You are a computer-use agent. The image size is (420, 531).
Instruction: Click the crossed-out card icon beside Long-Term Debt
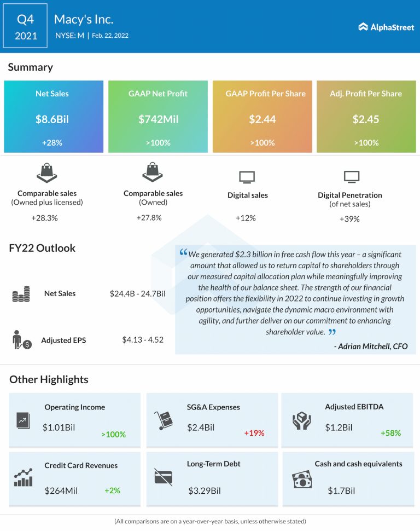click(x=162, y=477)
